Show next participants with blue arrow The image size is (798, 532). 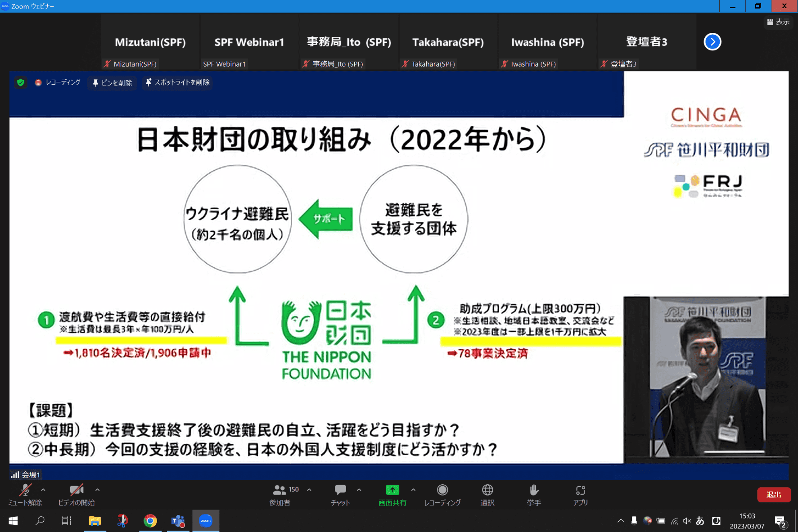(712, 42)
